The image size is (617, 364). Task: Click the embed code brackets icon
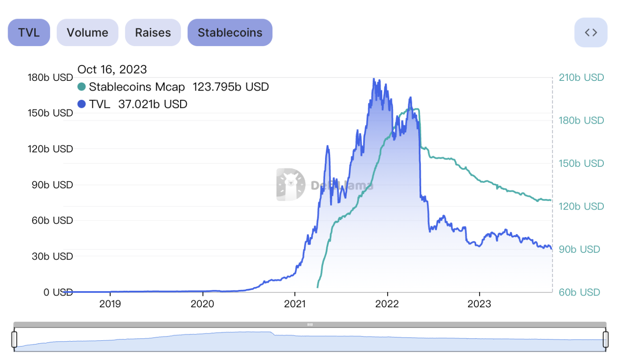[x=591, y=33]
